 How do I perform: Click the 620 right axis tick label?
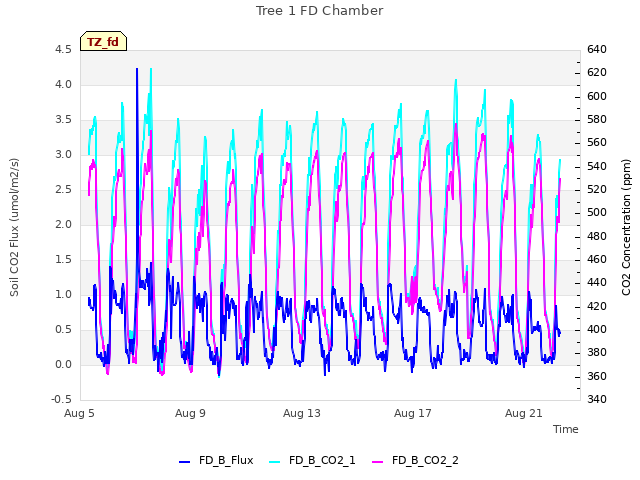coord(597,73)
